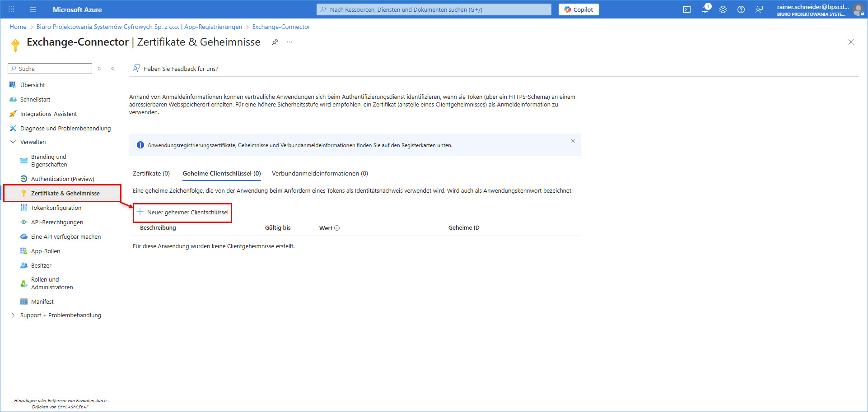Open Integrations-Assistent

coord(48,114)
